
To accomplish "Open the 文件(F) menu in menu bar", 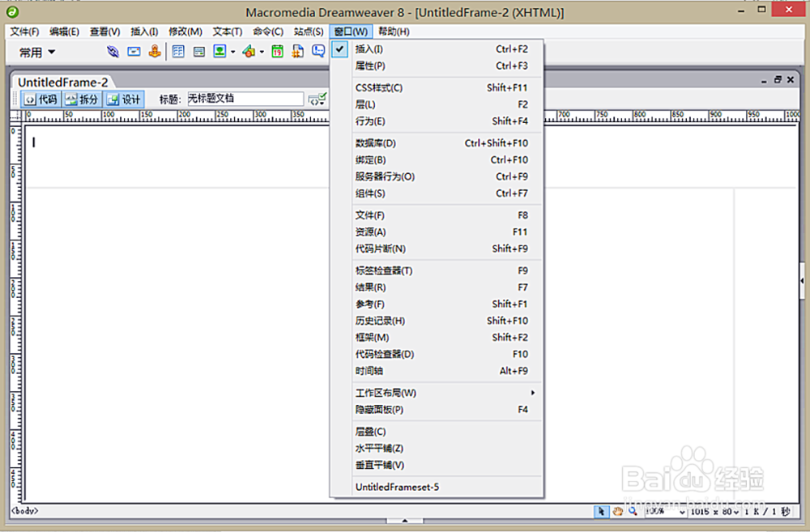I will pyautogui.click(x=24, y=32).
